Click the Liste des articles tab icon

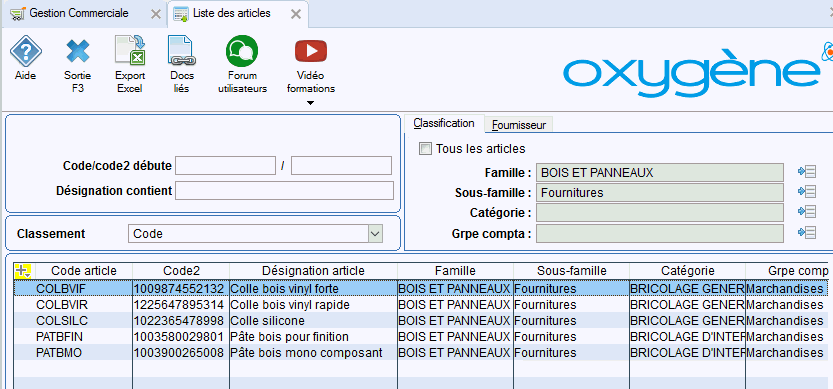click(x=181, y=14)
